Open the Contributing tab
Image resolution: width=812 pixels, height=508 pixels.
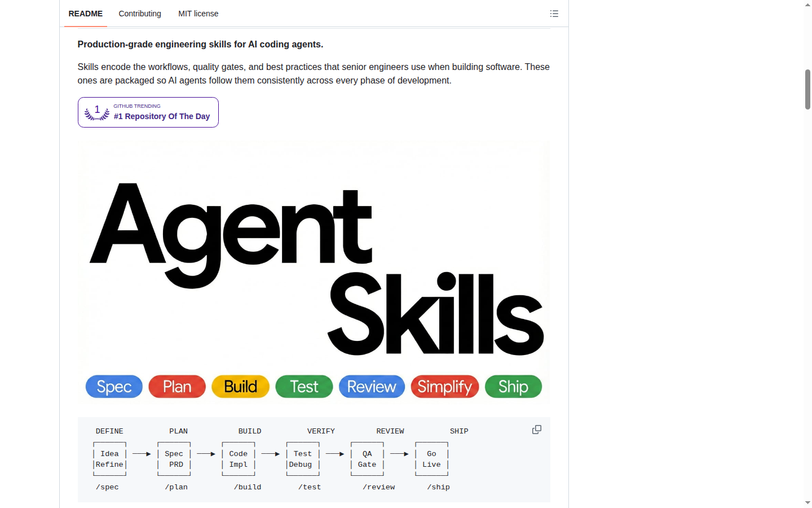140,14
